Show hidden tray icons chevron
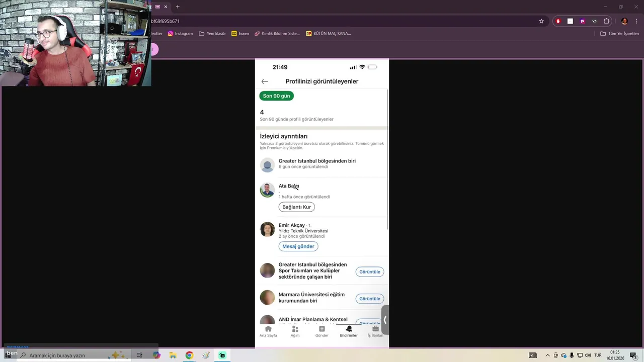 (x=547, y=355)
